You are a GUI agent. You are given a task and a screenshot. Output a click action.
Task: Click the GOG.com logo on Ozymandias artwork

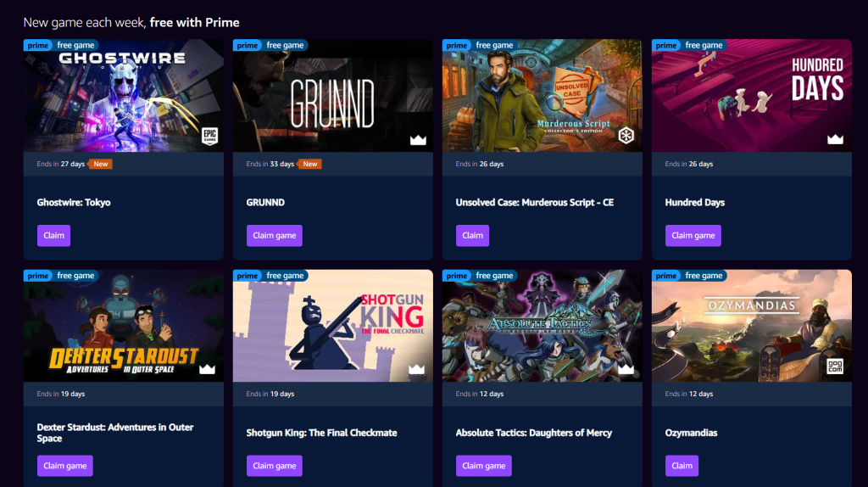click(835, 367)
